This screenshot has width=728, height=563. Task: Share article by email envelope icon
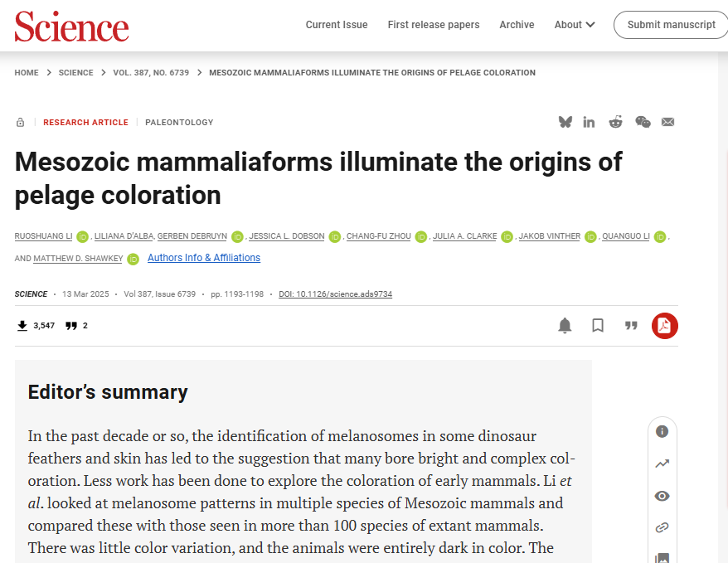click(668, 122)
